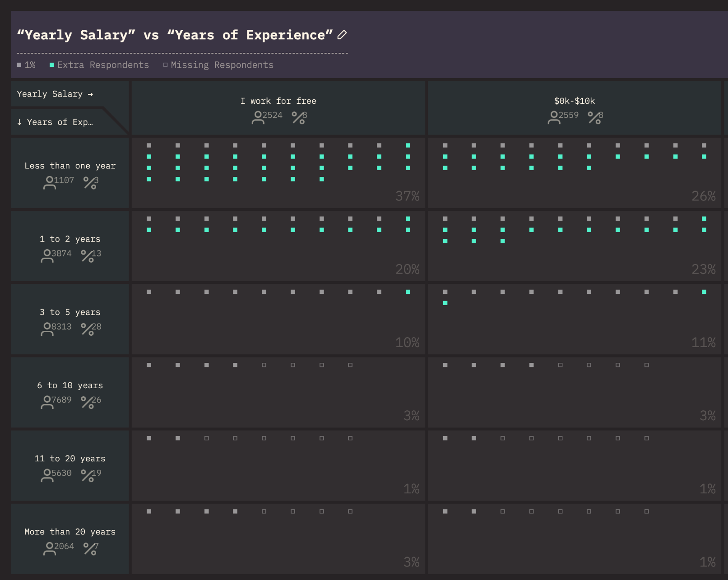Select the 'I work for free' column header
Viewport: 728px width, 580px height.
[278, 101]
